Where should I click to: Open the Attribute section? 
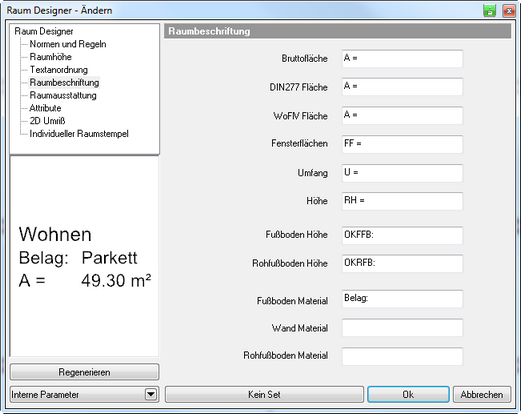pos(45,108)
